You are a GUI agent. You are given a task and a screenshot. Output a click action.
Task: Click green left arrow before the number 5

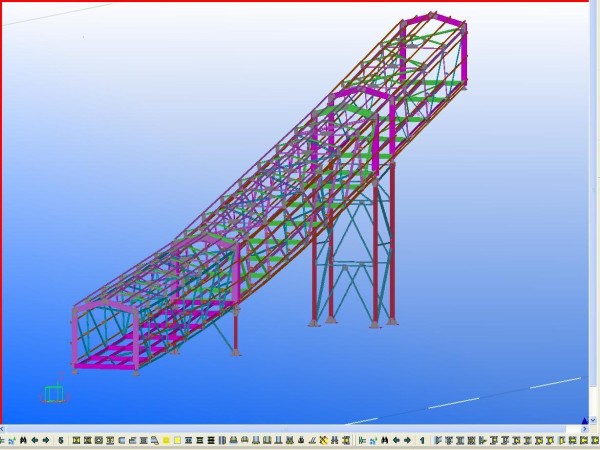[35, 440]
